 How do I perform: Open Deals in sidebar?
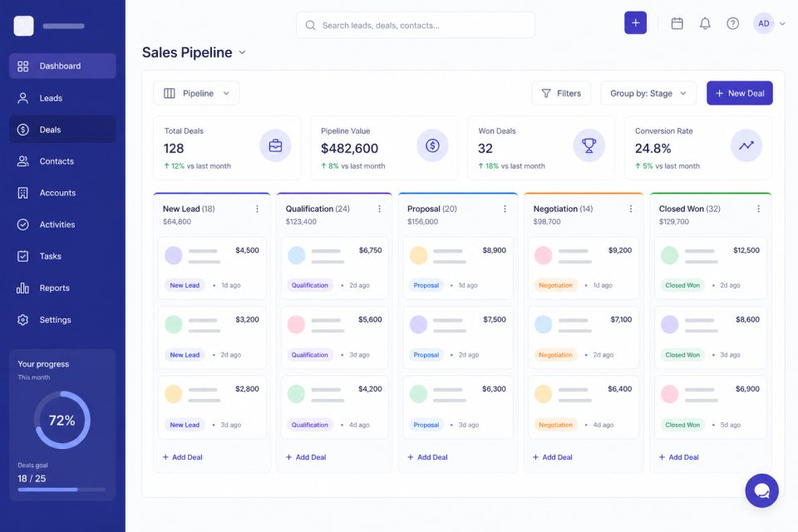62,130
